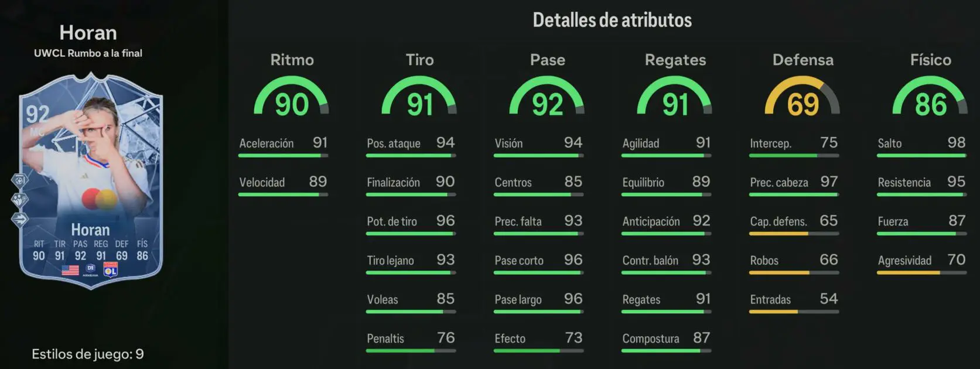980x369 pixels.
Task: Click the Aceleración progress bar
Action: pyautogui.click(x=283, y=156)
